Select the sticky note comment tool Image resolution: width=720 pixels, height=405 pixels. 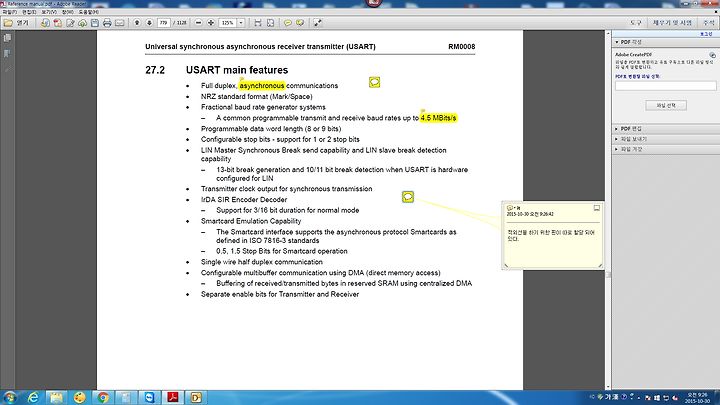pos(287,22)
